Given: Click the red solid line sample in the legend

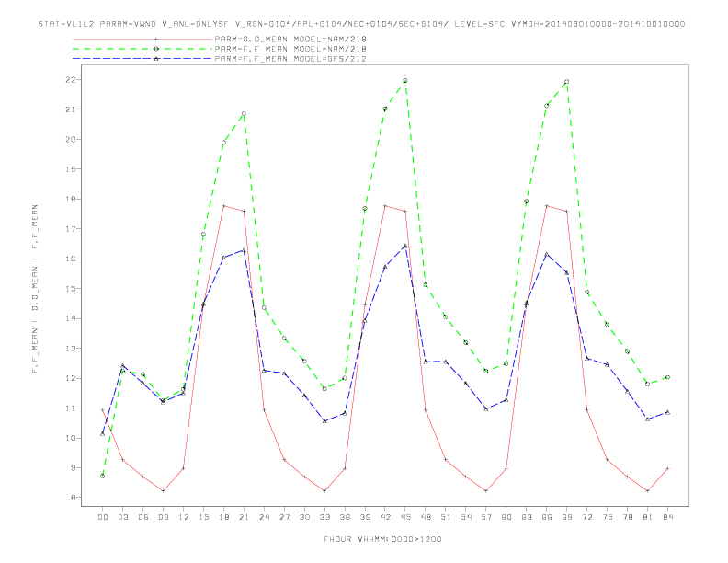Looking at the screenshot, I should [142, 39].
